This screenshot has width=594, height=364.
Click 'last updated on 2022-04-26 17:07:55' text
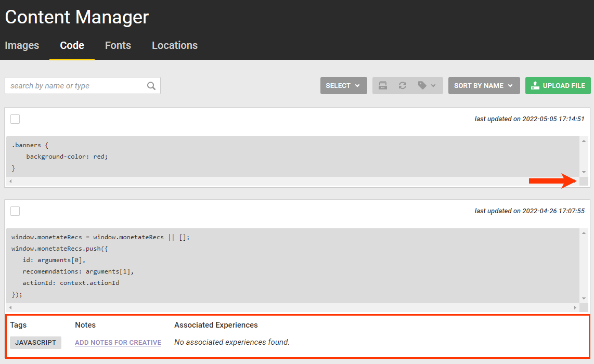(530, 211)
